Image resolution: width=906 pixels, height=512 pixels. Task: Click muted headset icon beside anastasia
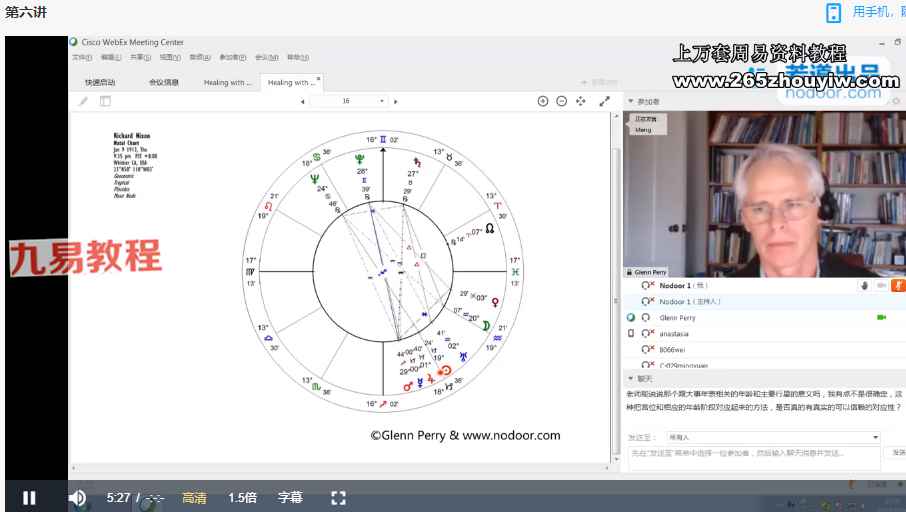648,333
